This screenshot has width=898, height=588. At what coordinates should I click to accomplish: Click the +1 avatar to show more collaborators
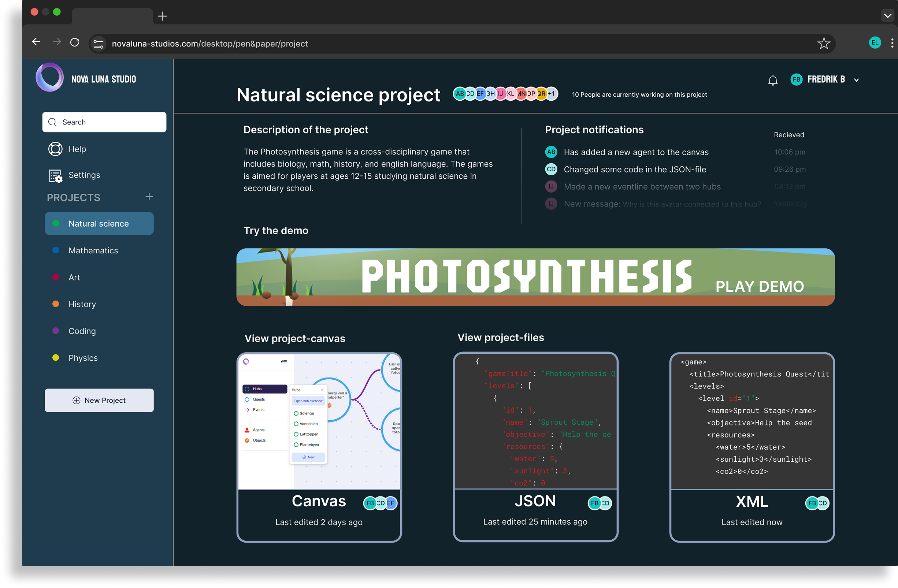tap(551, 94)
